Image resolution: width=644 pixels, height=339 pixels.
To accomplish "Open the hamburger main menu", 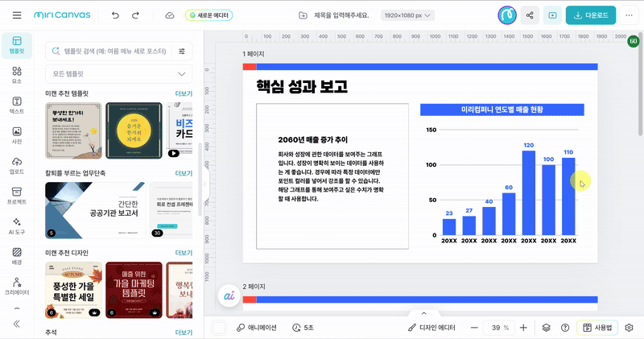I will click(16, 15).
